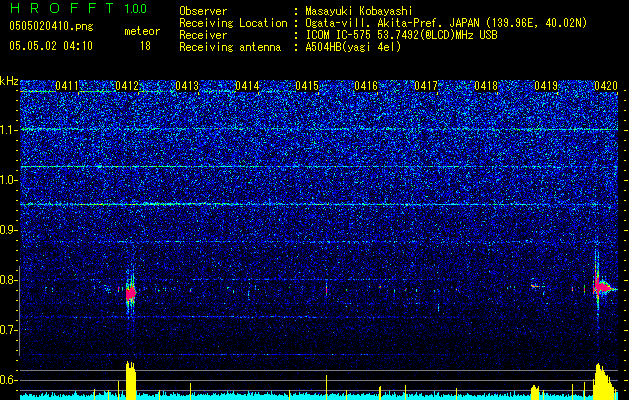Viewport: 629px width, 400px height.
Task: Click the yellow power bump below 0419
Action: [535, 392]
